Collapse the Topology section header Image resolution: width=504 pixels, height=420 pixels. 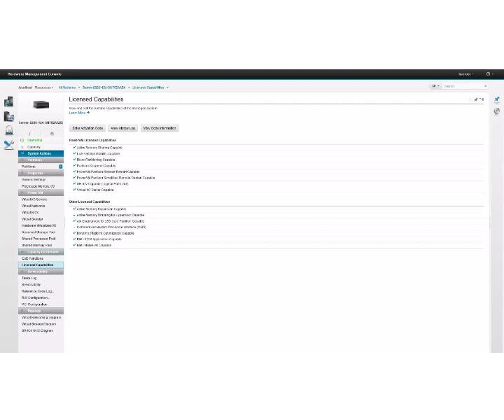click(41, 311)
